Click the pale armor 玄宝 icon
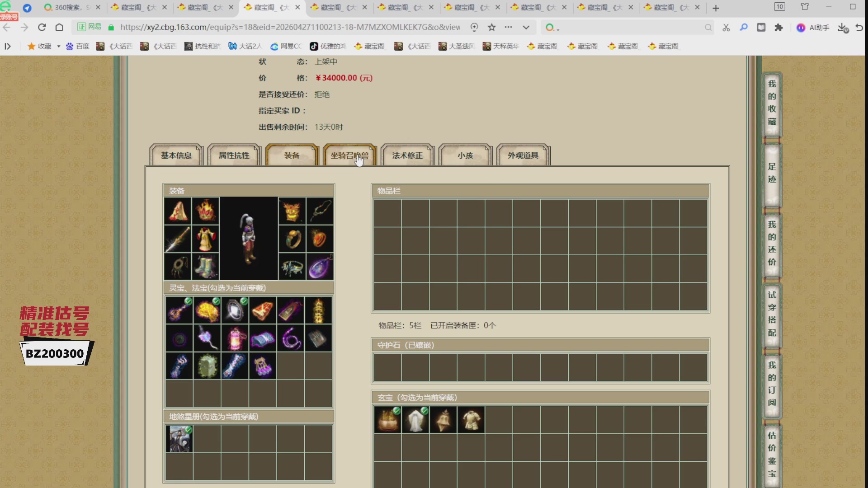The height and width of the screenshot is (488, 868). point(471,420)
